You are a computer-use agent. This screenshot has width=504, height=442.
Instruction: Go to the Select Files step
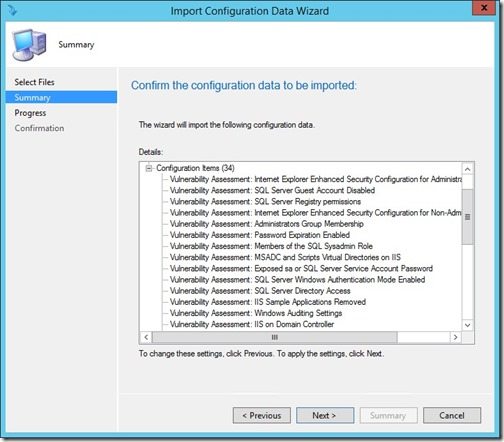[34, 82]
